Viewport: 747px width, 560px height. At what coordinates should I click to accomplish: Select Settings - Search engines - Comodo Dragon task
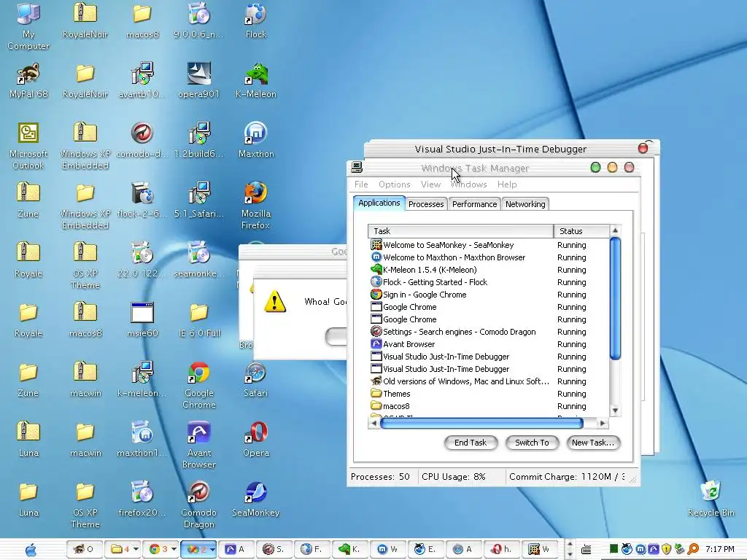(489, 332)
